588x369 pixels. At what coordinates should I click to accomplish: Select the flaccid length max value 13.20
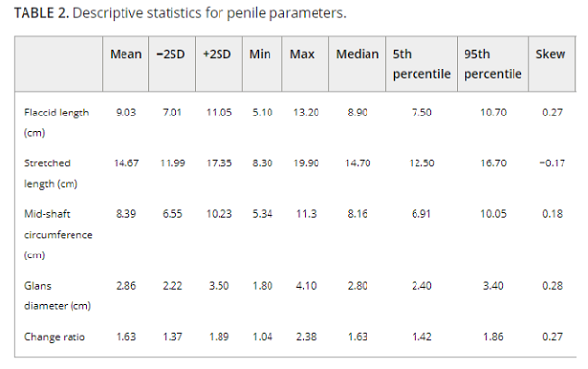click(306, 113)
